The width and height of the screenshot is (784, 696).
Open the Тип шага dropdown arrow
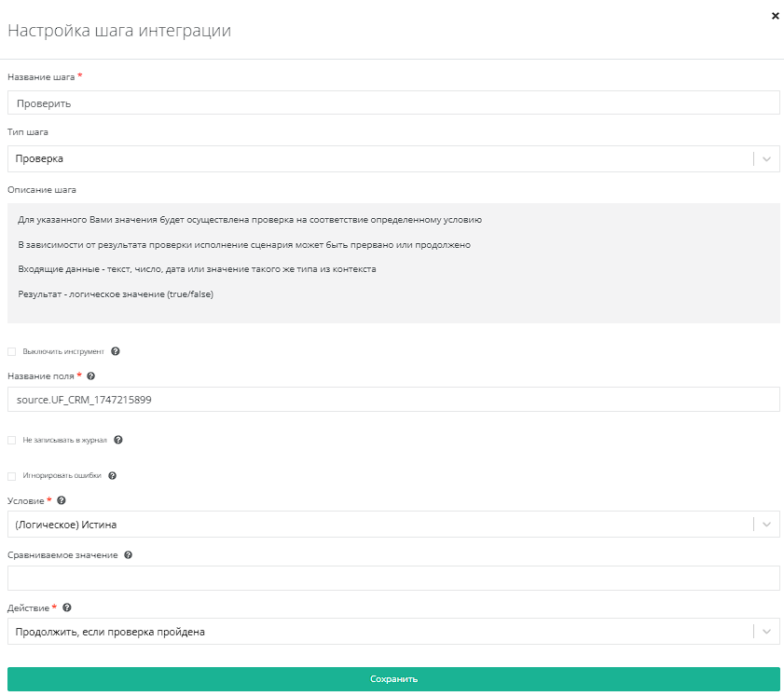click(767, 159)
